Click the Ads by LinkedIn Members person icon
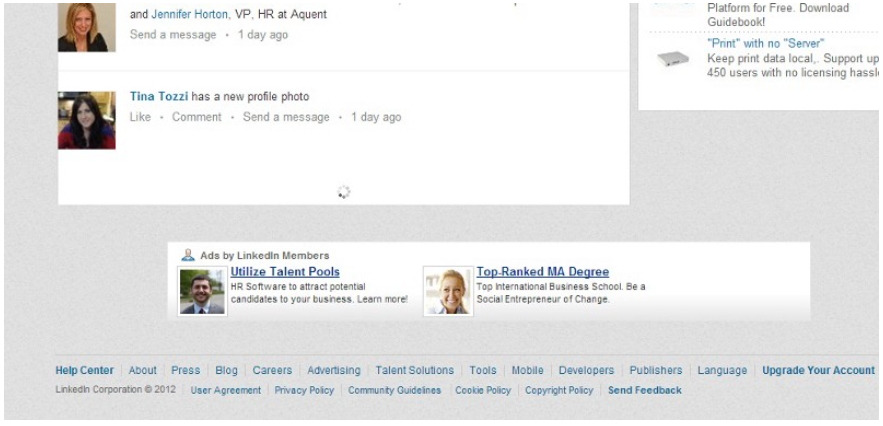Image resolution: width=883 pixels, height=426 pixels. (x=188, y=255)
